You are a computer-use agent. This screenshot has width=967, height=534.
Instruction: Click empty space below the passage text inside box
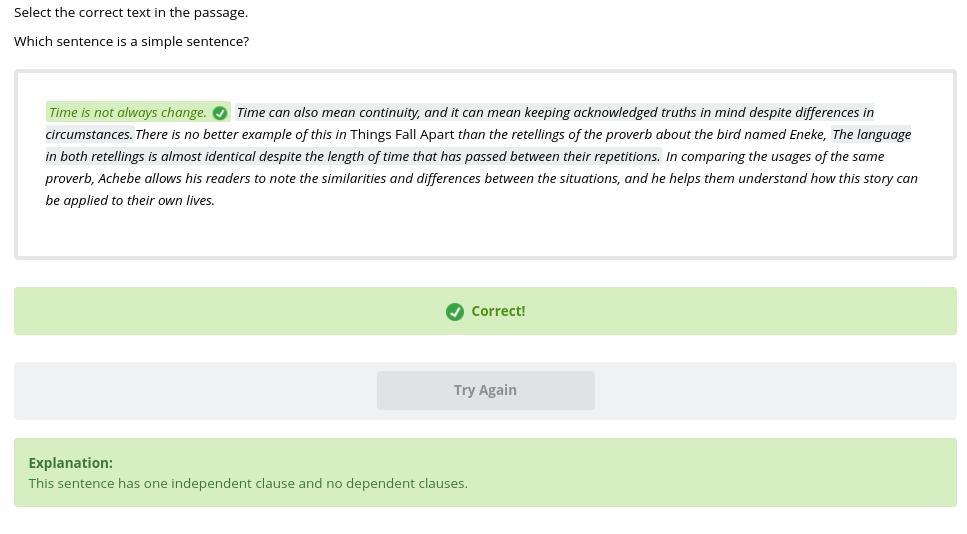pyautogui.click(x=485, y=235)
